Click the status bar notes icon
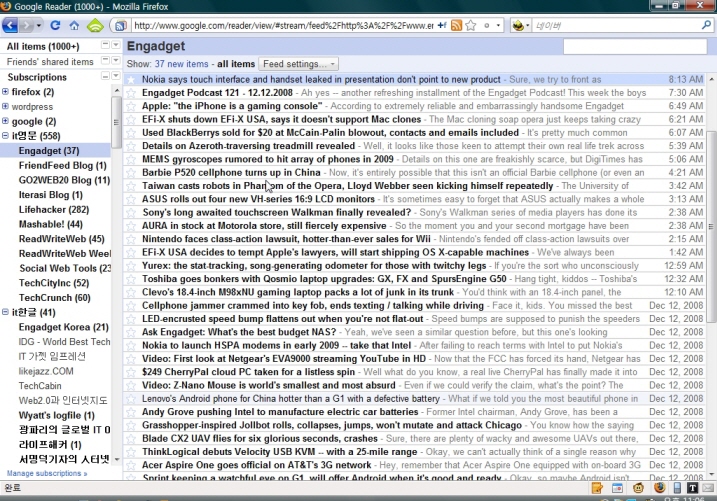 click(x=597, y=488)
